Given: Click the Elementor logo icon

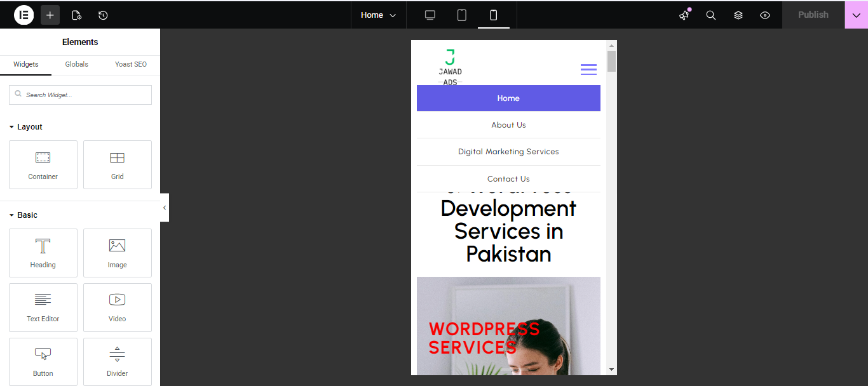Looking at the screenshot, I should [x=24, y=15].
